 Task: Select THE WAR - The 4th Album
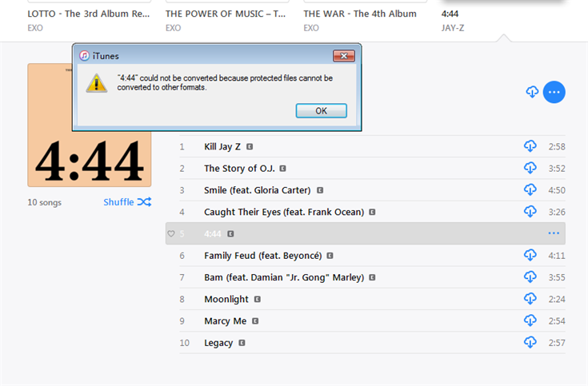pyautogui.click(x=360, y=14)
